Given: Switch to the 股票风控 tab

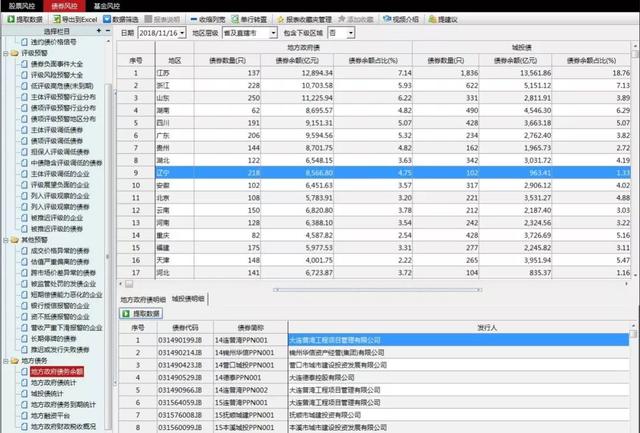Looking at the screenshot, I should pyautogui.click(x=22, y=6).
